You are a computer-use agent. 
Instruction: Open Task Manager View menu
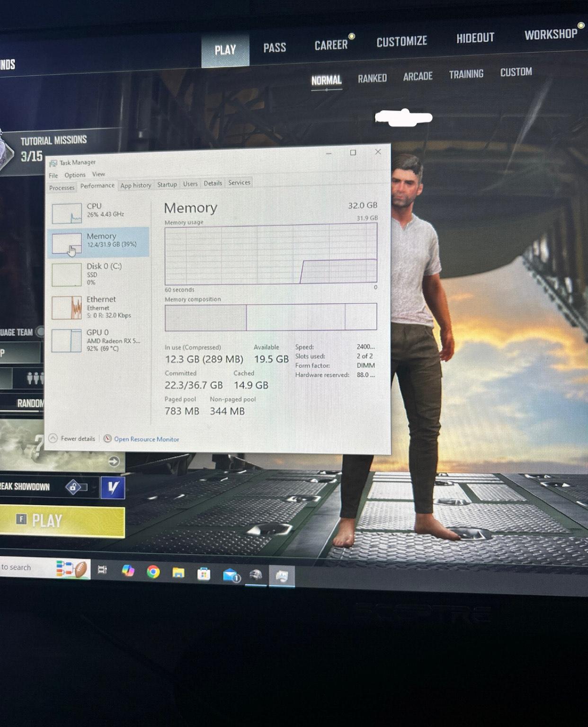coord(98,174)
